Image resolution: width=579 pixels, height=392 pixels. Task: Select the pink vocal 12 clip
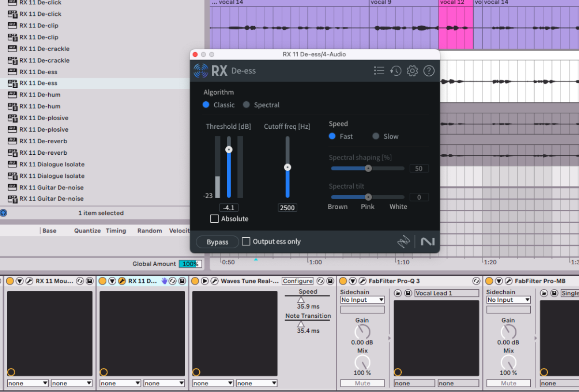tap(456, 25)
